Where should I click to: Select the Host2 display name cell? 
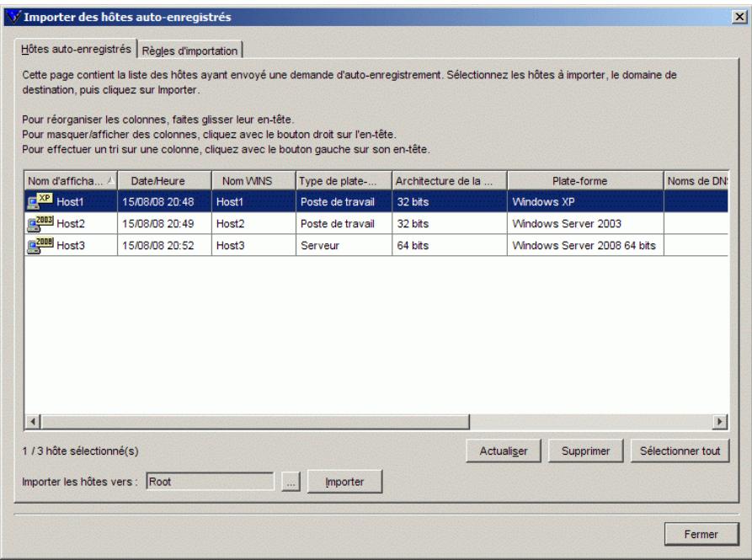(x=71, y=223)
